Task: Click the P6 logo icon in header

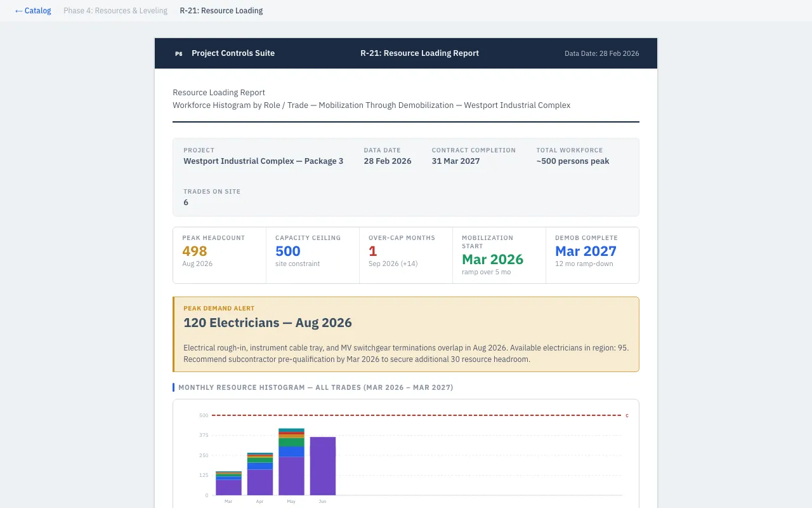Action: (x=179, y=53)
